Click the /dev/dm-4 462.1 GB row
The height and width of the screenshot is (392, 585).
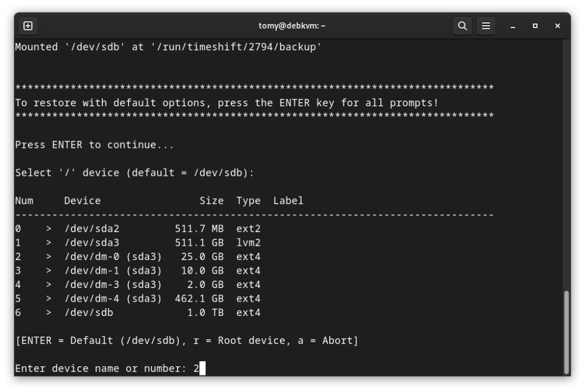[x=137, y=299]
